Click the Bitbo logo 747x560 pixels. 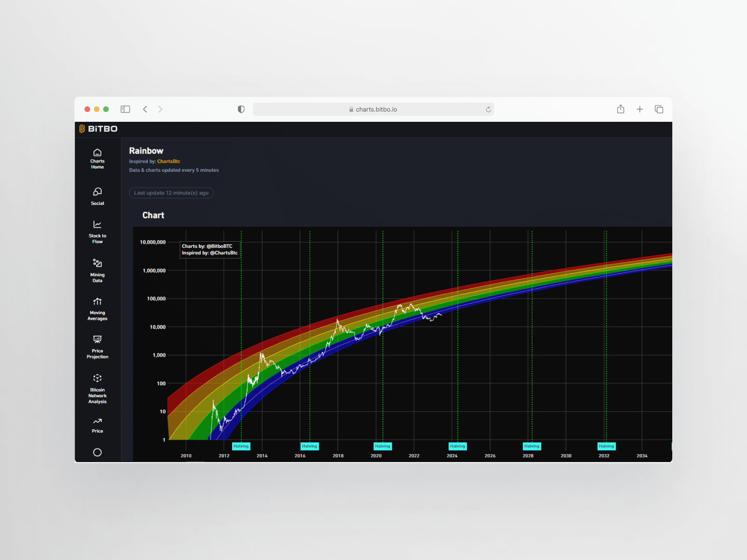click(98, 129)
